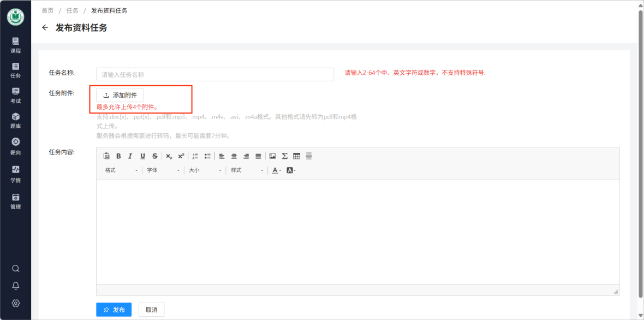Open 学情 in the sidebar
This screenshot has width=644, height=320.
[x=16, y=174]
